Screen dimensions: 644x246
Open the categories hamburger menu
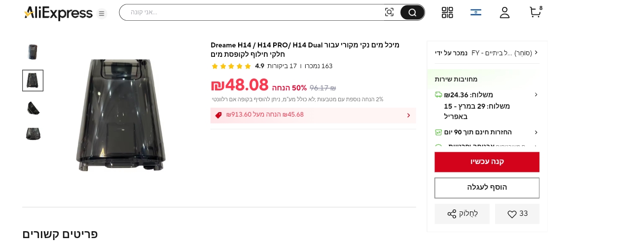(102, 13)
